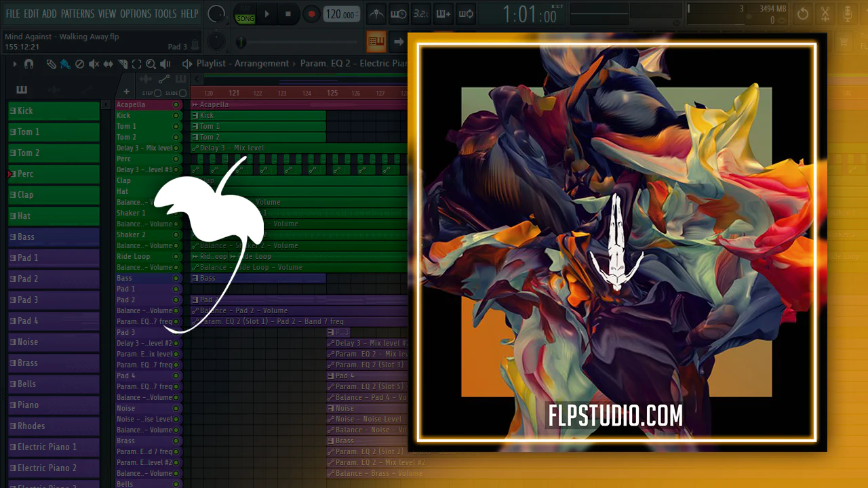Open the EDIT menu

coord(31,14)
